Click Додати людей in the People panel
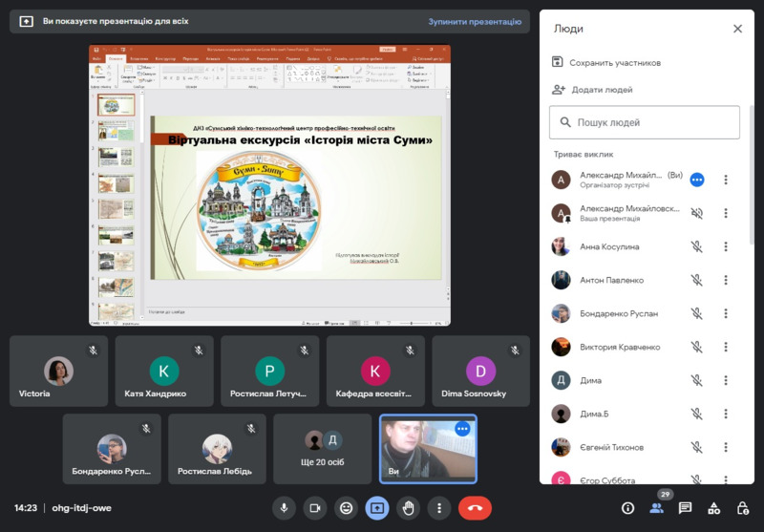The width and height of the screenshot is (764, 532). tap(602, 90)
